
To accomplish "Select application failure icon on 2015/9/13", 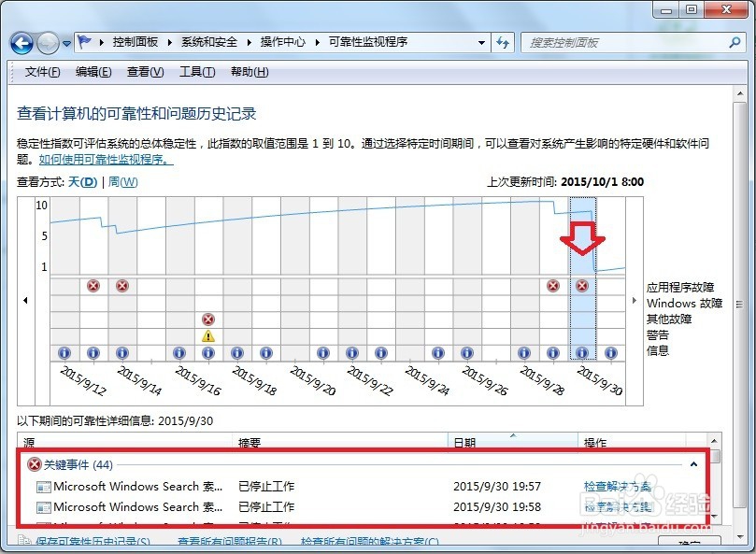I will click(x=93, y=286).
